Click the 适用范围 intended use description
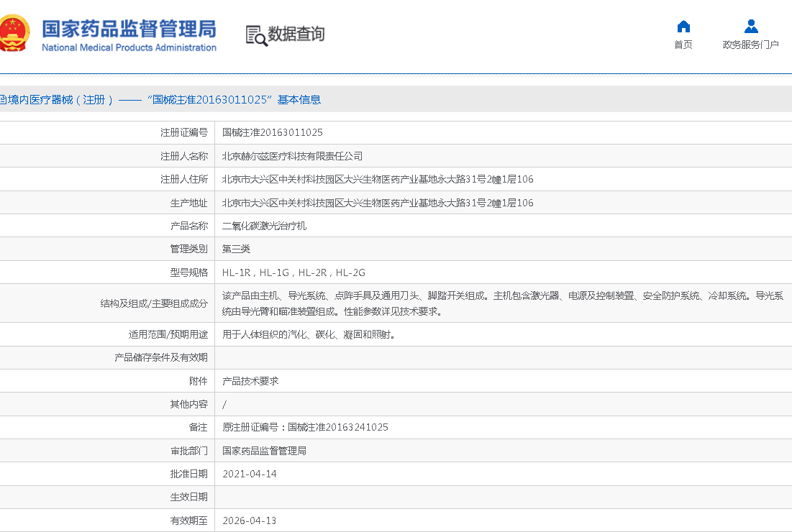The image size is (792, 532). 309,334
